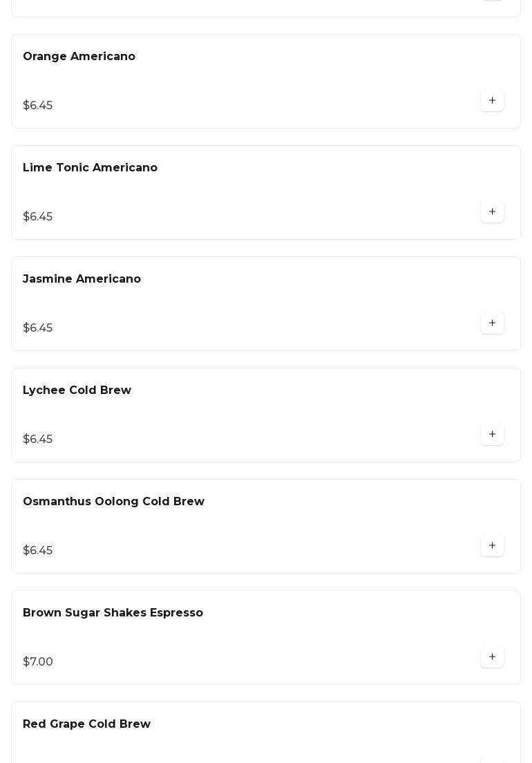532x763 pixels.
Task: Click the $6.45 price under Lime Tonic Americano
Action: point(38,216)
